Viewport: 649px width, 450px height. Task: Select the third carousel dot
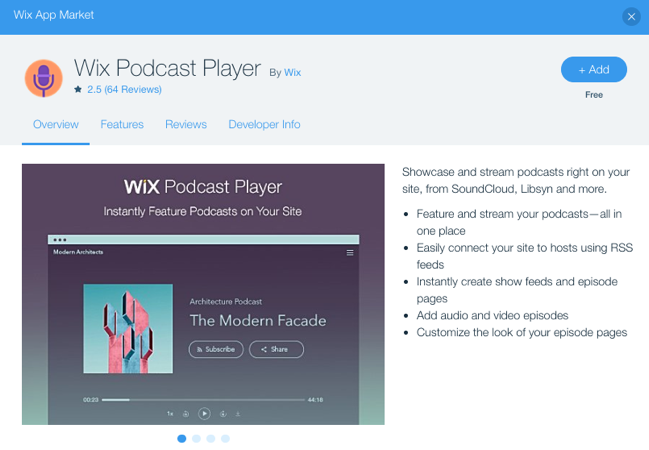[211, 439]
